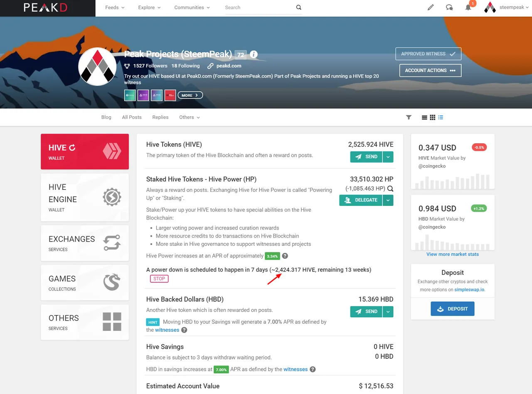The width and height of the screenshot is (532, 394).
Task: Select the list layout view icon
Action: click(x=424, y=117)
